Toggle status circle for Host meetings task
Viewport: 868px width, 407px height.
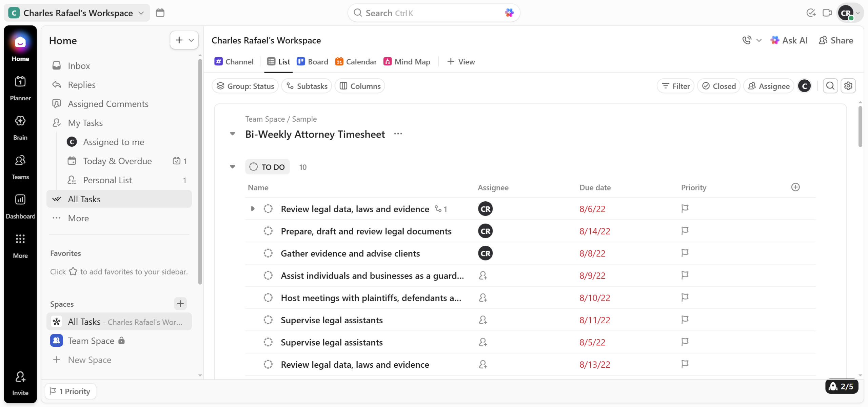point(268,298)
